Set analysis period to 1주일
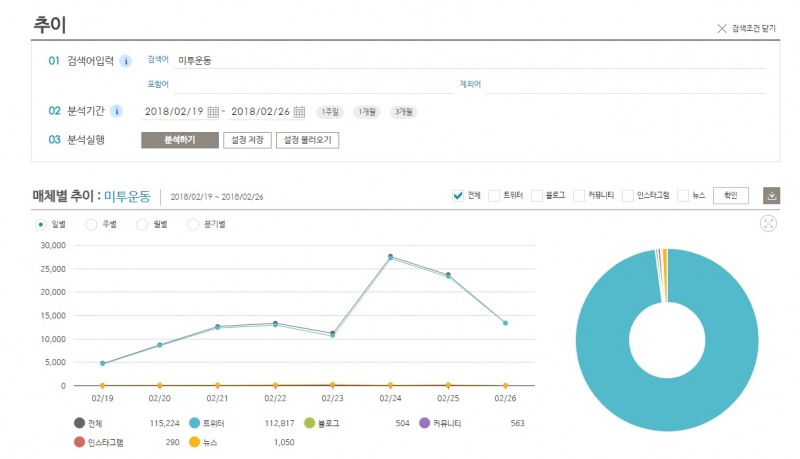This screenshot has height=459, width=800. click(328, 111)
